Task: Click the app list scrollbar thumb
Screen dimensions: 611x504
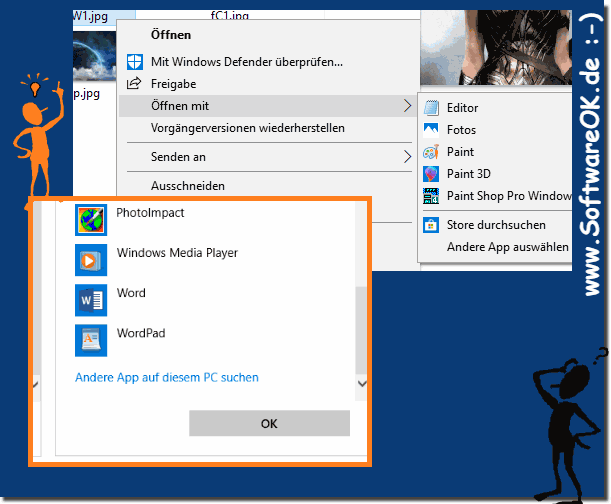Action: 362,331
